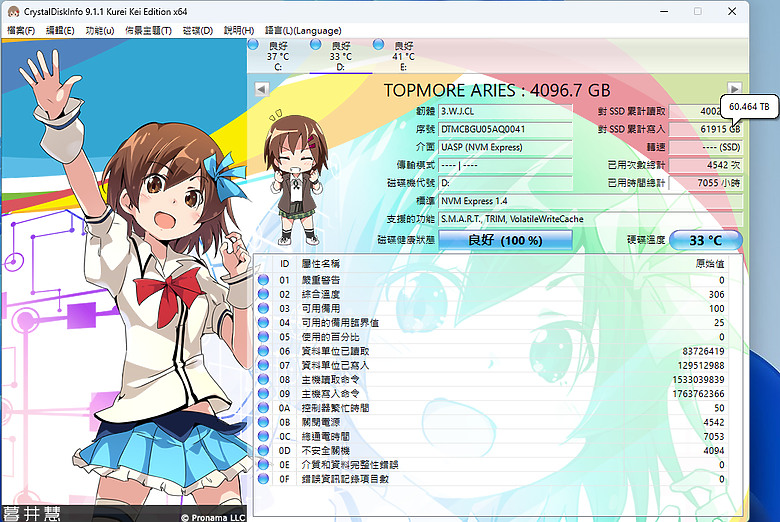The height and width of the screenshot is (522, 780).
Task: Click the blue status circle for drive D:
Action: (315, 45)
